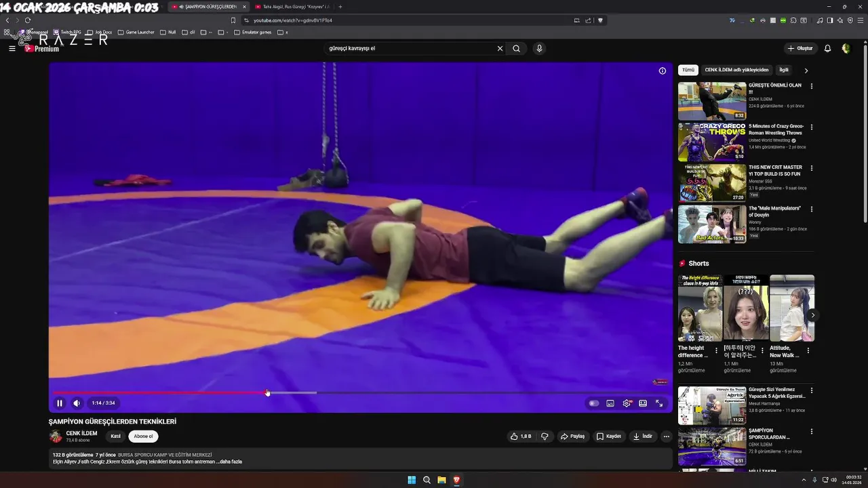Open options for THIS NEW CRIT MASTER video
The width and height of the screenshot is (868, 488).
812,168
